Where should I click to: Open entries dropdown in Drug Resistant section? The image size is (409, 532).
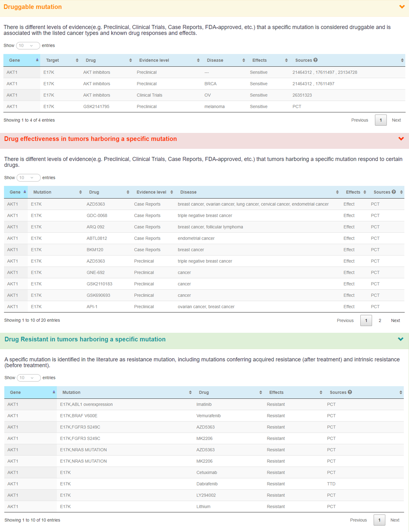29,378
